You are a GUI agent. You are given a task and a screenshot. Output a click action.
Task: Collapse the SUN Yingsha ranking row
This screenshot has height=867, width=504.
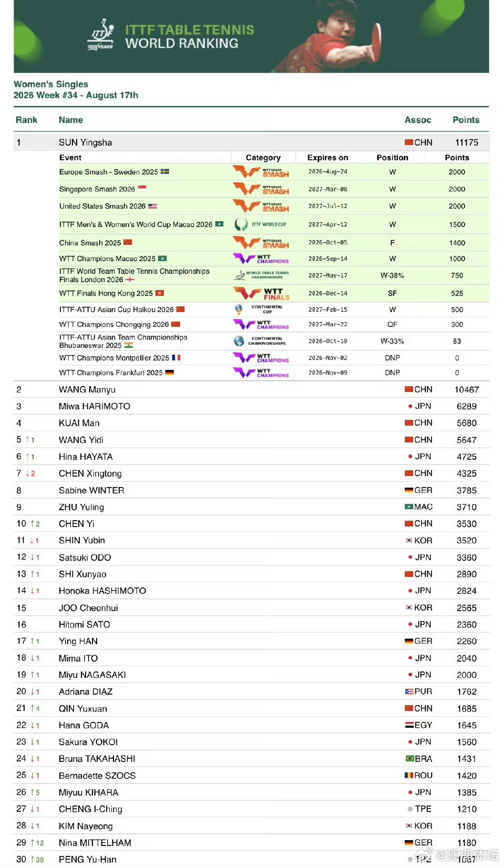tap(251, 142)
